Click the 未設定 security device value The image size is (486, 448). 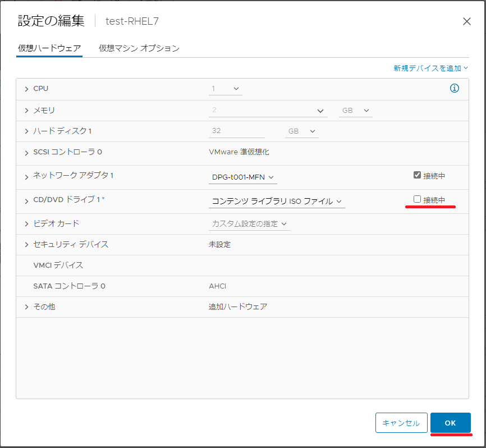tap(219, 245)
